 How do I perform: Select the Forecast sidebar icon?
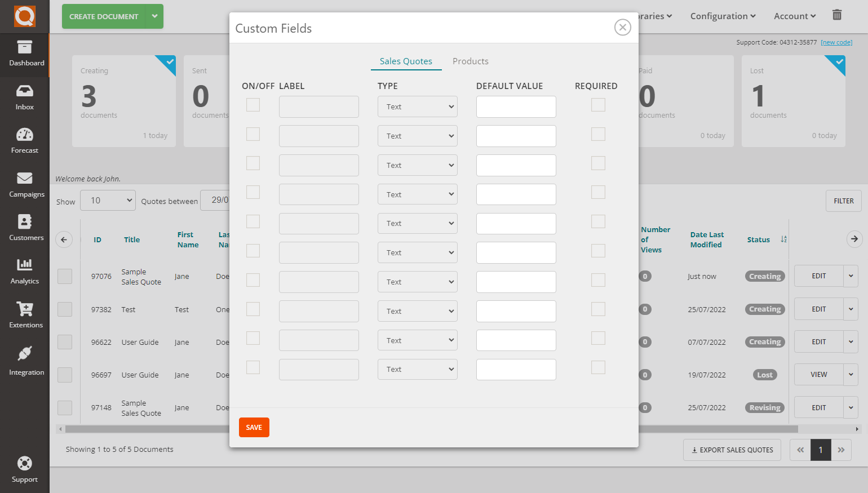pyautogui.click(x=24, y=141)
